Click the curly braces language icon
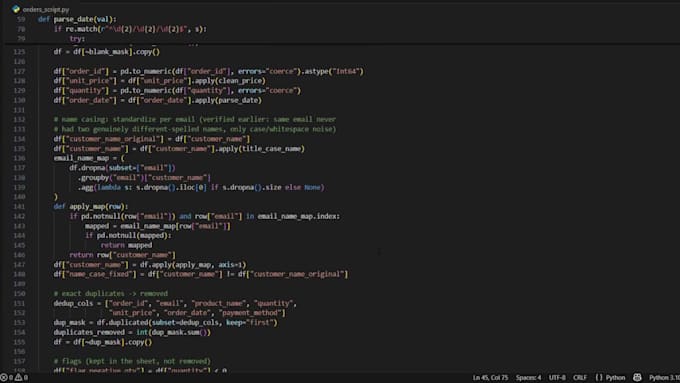 click(x=599, y=377)
